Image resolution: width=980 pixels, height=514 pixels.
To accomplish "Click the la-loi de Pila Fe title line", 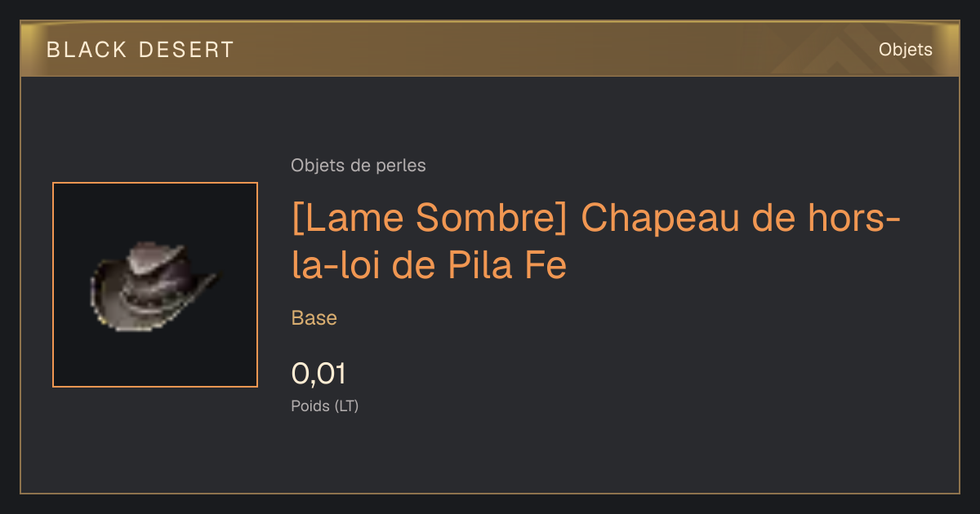I will [x=429, y=267].
